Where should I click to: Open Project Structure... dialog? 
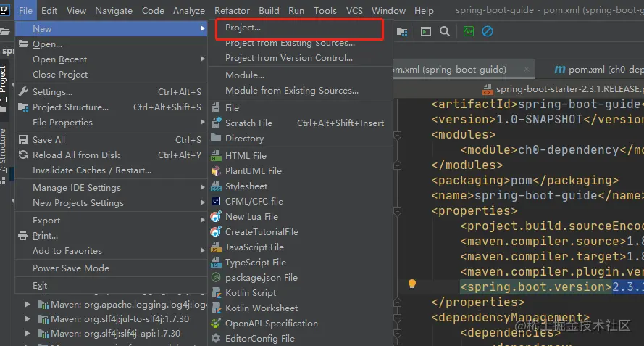click(111, 107)
